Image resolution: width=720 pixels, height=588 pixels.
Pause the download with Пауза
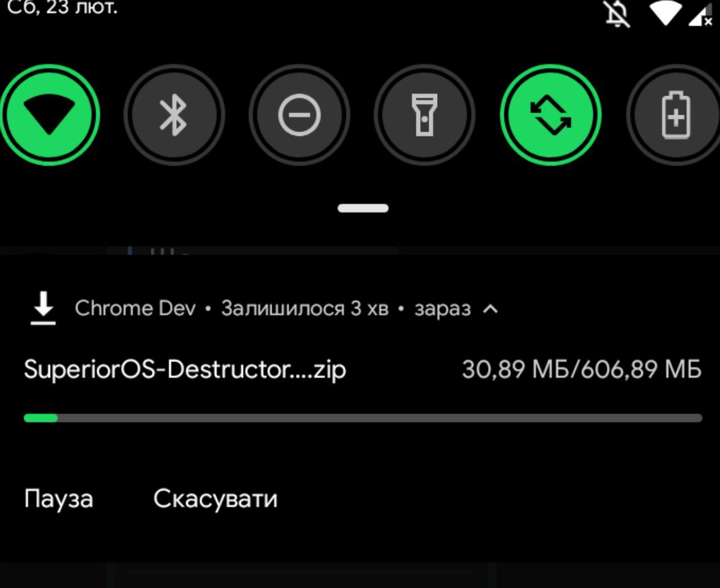point(58,499)
